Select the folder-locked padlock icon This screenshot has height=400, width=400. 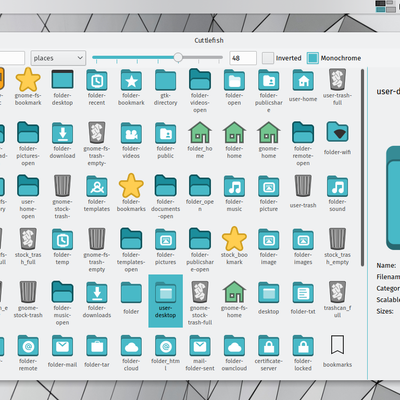(x=303, y=345)
